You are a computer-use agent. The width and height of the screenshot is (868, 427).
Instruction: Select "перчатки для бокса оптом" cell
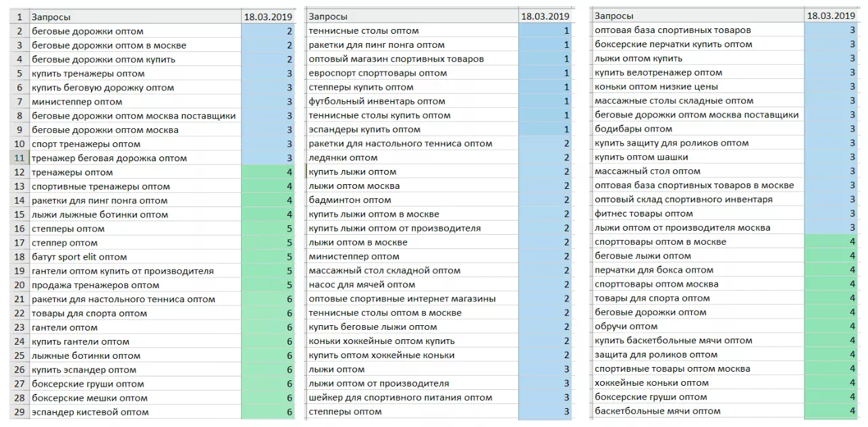click(x=698, y=270)
